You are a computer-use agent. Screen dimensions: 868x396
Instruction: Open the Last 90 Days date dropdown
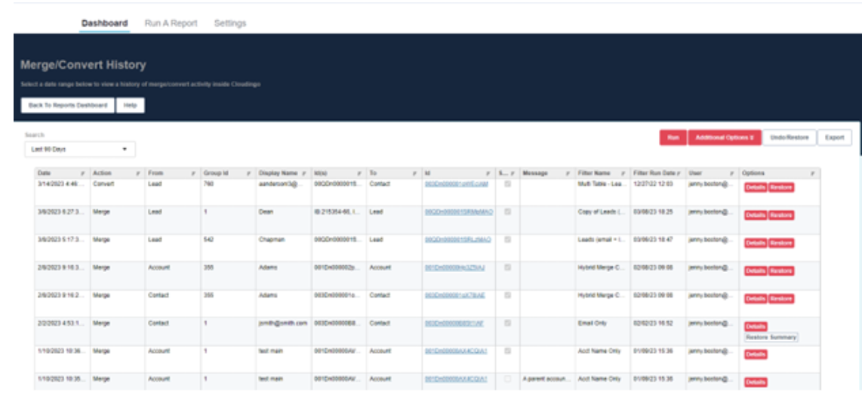pyautogui.click(x=79, y=150)
